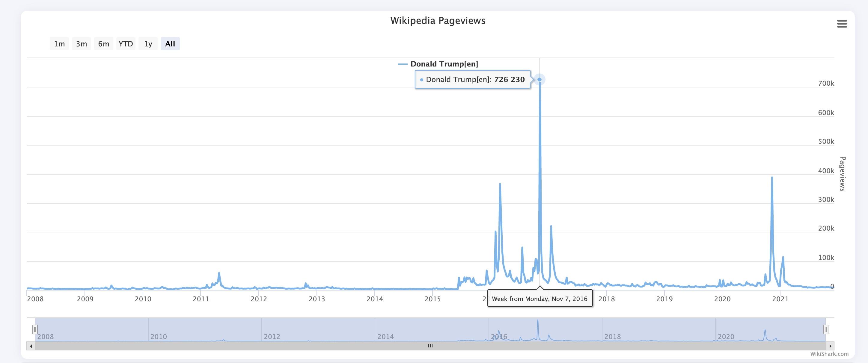The height and width of the screenshot is (363, 868).
Task: Click the 2012 label in the navigator
Action: click(x=272, y=336)
